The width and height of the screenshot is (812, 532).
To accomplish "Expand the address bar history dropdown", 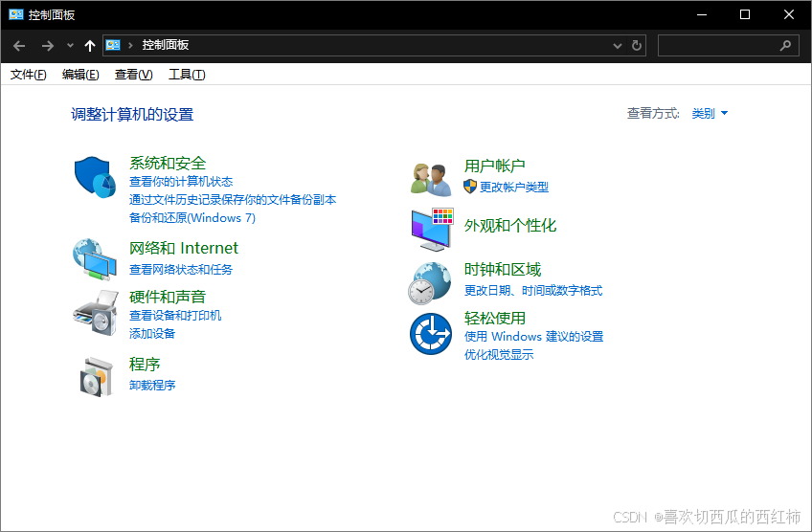I will point(618,46).
